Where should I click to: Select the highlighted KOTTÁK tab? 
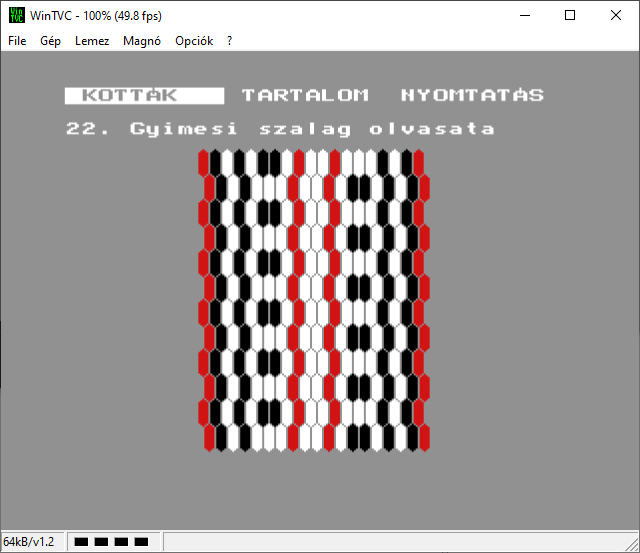tap(144, 96)
